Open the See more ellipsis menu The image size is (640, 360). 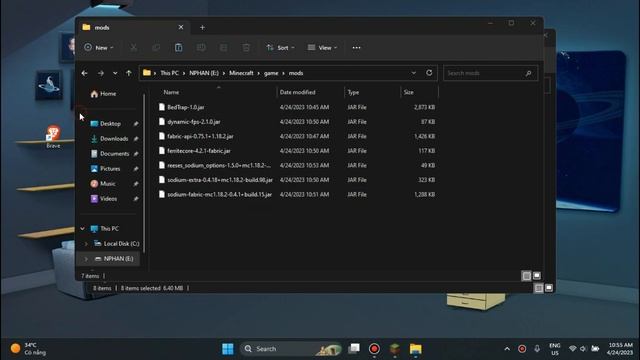coord(356,48)
